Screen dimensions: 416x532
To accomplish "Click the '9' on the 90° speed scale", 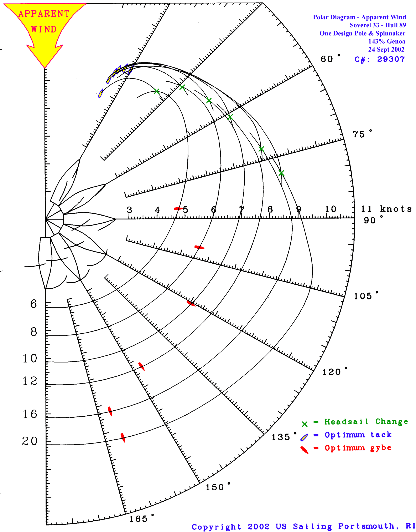I will (298, 209).
